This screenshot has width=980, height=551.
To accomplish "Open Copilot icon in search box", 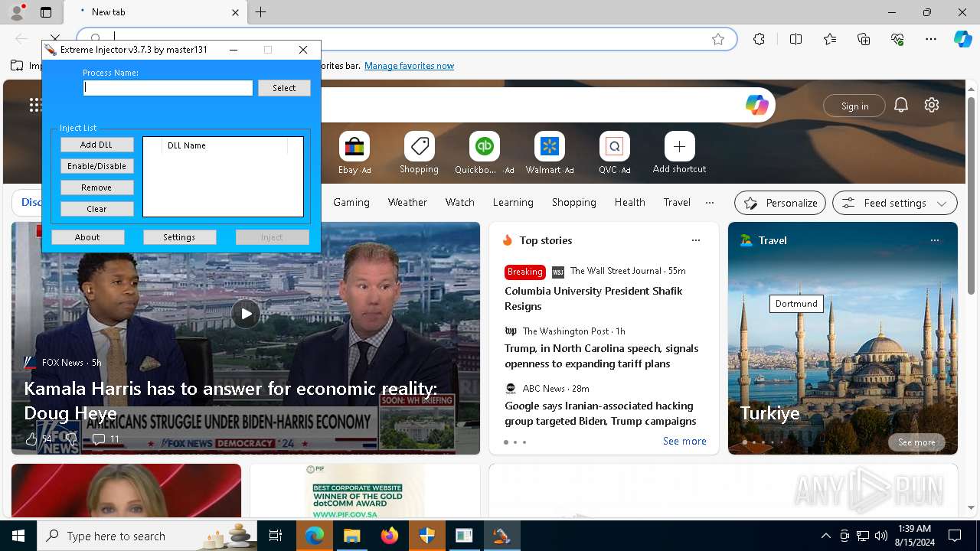I will tap(757, 106).
